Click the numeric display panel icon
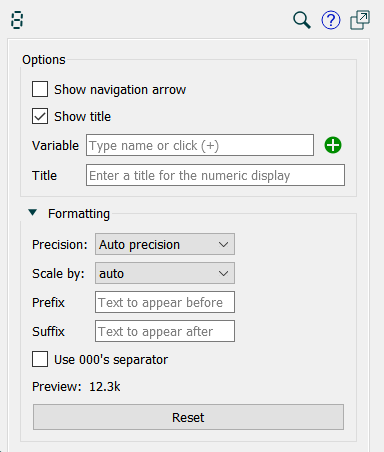This screenshot has height=452, width=384. (x=17, y=20)
